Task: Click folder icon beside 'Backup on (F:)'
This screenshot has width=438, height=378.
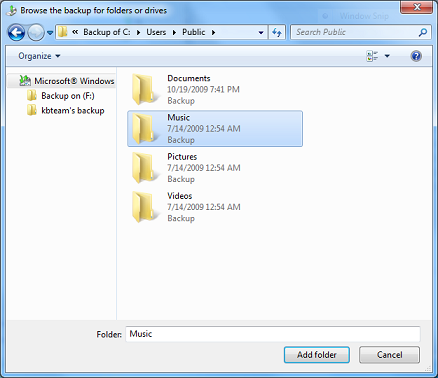Action: click(x=32, y=96)
